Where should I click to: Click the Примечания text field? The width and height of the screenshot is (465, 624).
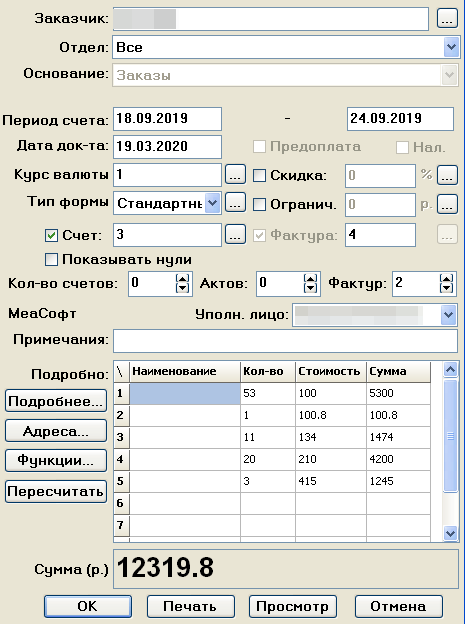click(285, 341)
